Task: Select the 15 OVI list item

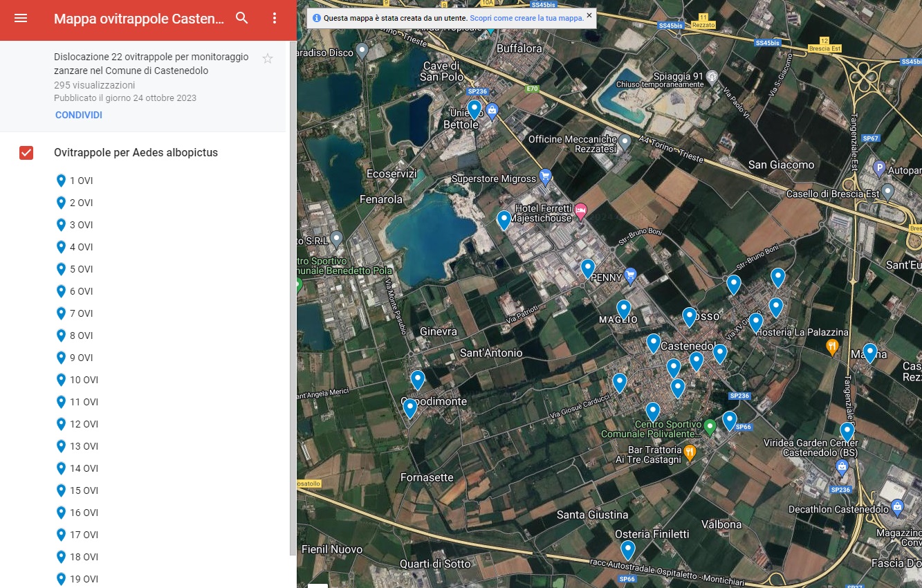Action: point(77,490)
